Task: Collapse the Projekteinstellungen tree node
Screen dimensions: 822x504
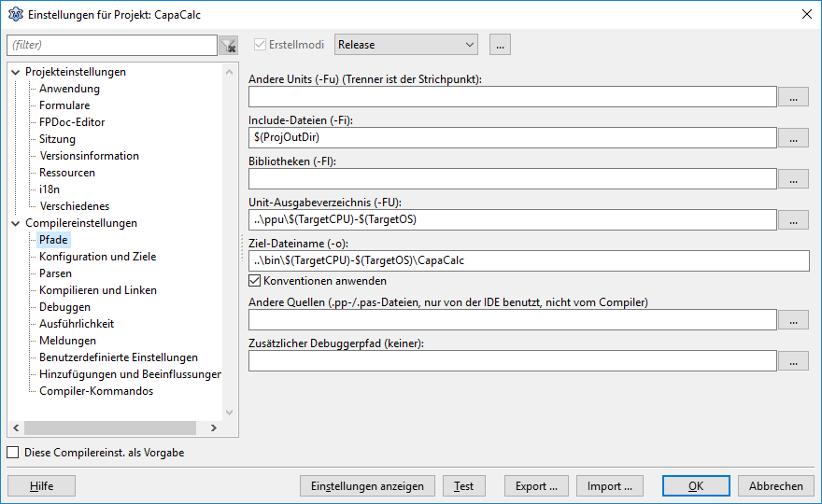Action: pyautogui.click(x=15, y=72)
